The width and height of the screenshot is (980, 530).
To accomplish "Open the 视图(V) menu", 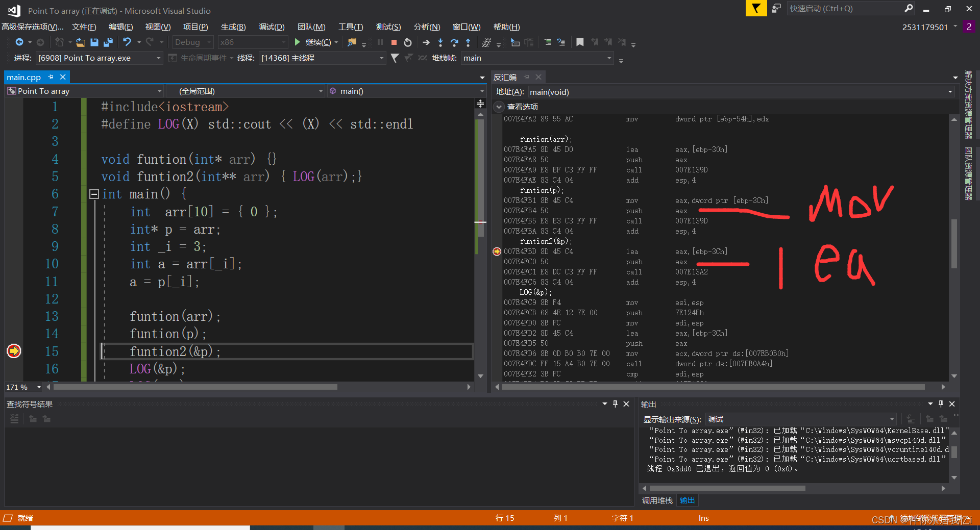I will coord(158,27).
